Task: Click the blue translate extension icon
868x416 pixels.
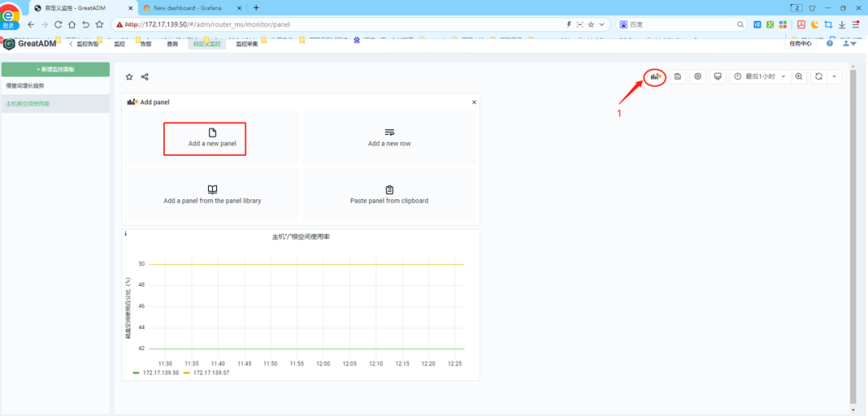Action: 757,24
